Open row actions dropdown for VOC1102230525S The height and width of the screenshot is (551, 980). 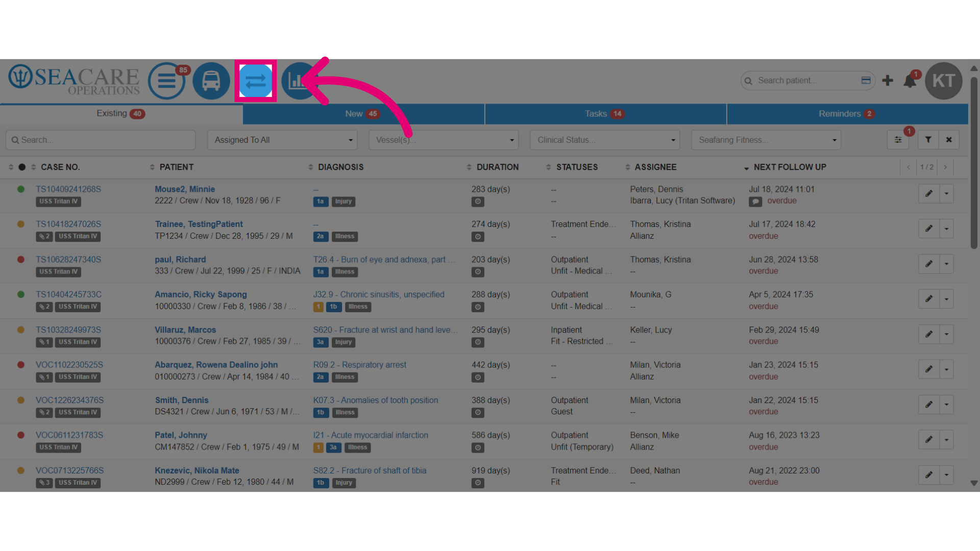[947, 369]
